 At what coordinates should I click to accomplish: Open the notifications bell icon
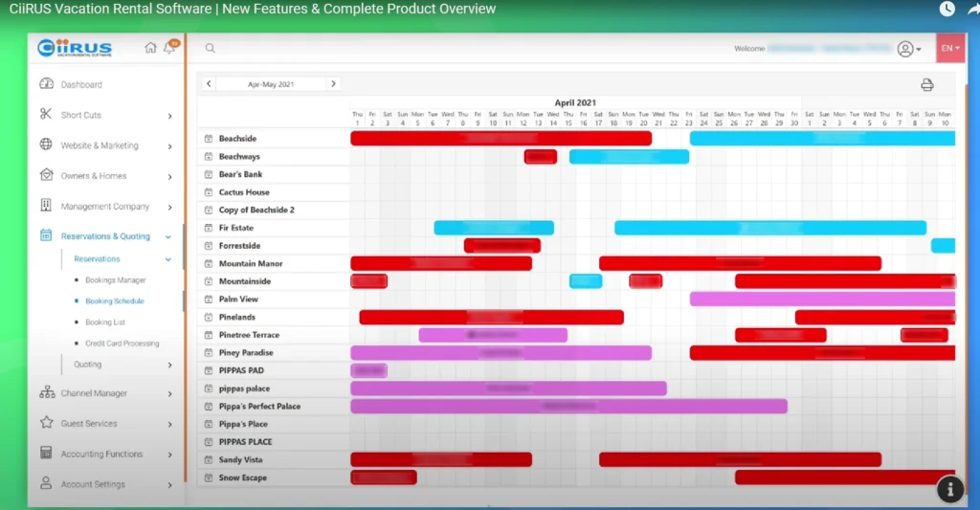point(169,48)
